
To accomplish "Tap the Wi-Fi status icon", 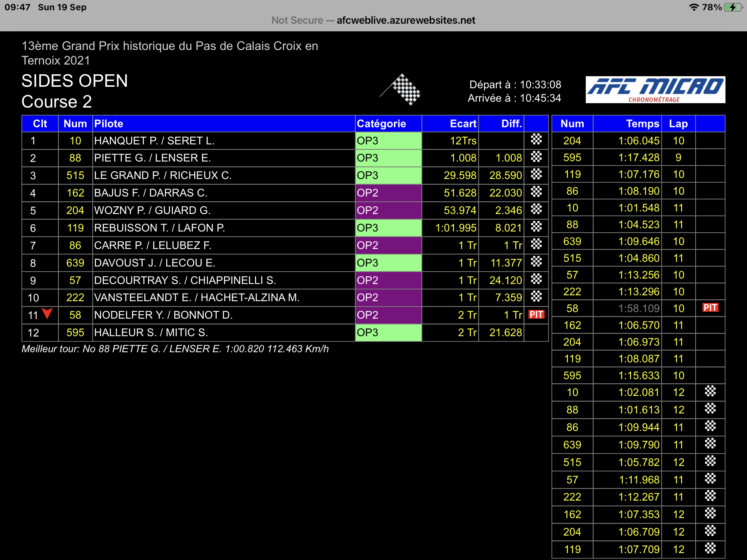I will click(693, 7).
